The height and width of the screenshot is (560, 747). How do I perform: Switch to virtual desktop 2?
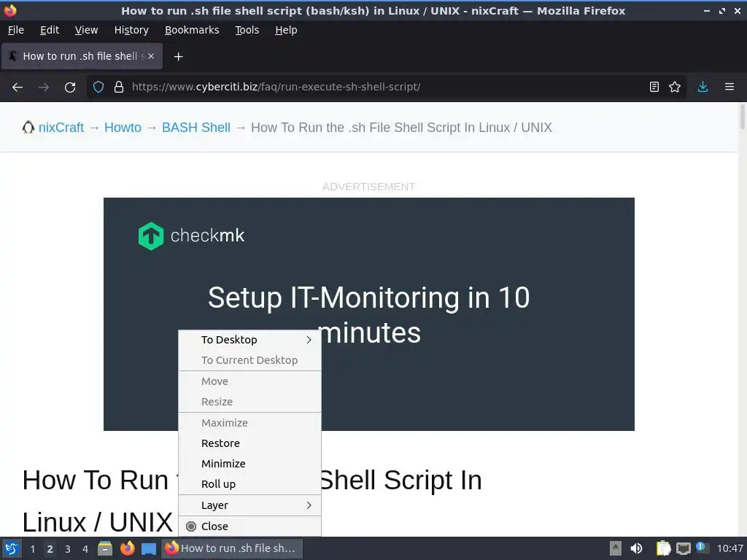[50, 549]
